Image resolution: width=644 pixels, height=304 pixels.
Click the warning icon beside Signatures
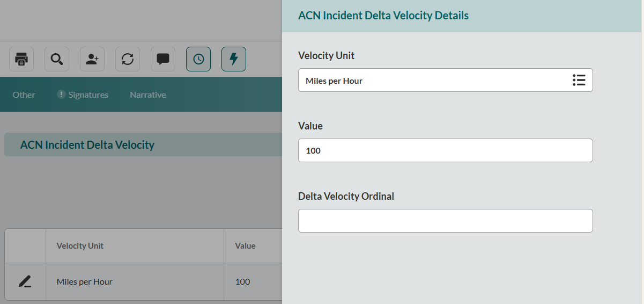61,95
